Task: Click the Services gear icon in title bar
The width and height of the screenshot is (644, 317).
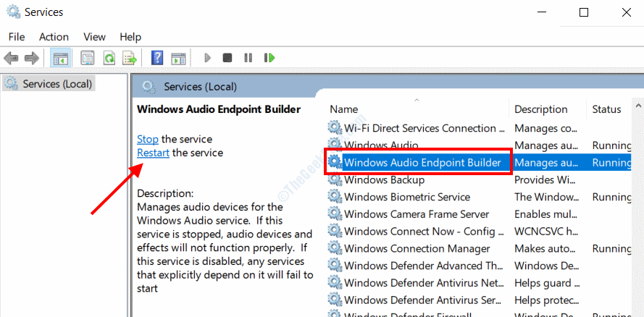Action: pyautogui.click(x=14, y=12)
